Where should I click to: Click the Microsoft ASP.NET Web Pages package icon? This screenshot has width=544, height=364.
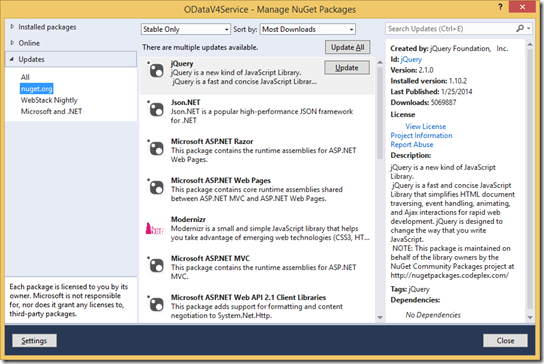pos(156,187)
